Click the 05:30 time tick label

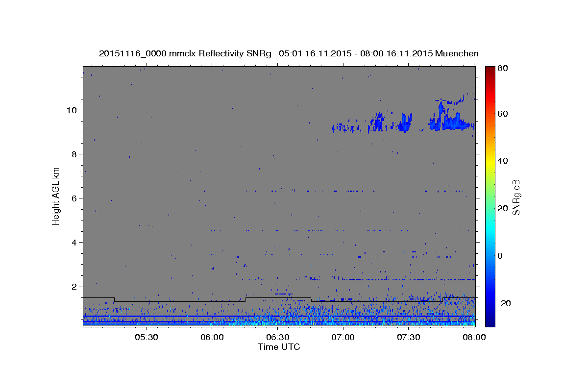(146, 337)
